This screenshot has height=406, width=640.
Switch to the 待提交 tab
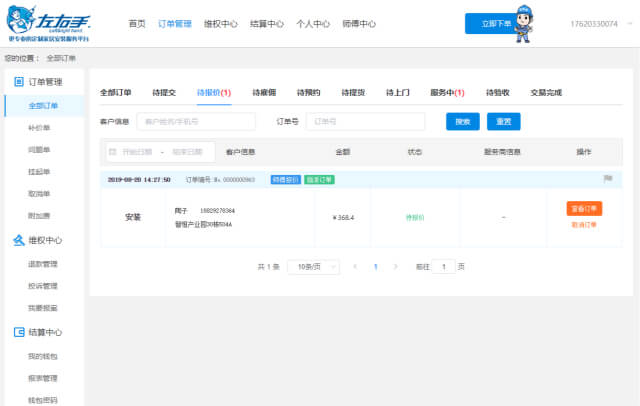coord(164,92)
